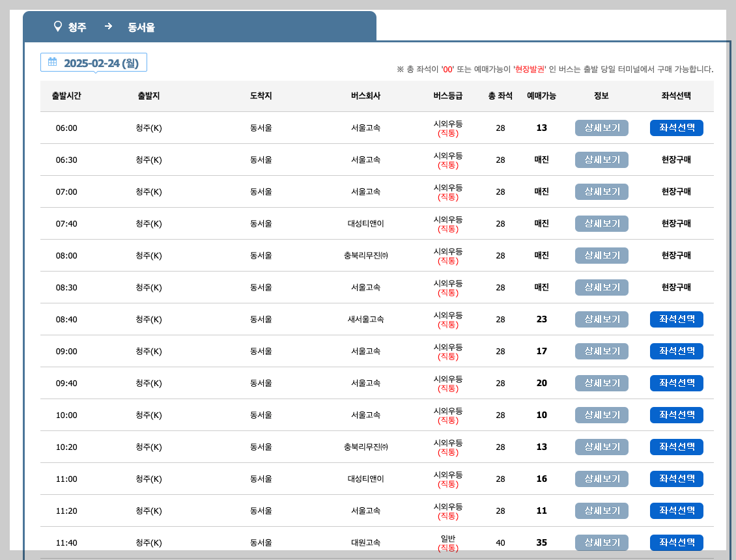Open details for the 11:20 서울고속 bus
736x560 pixels.
pyautogui.click(x=601, y=511)
